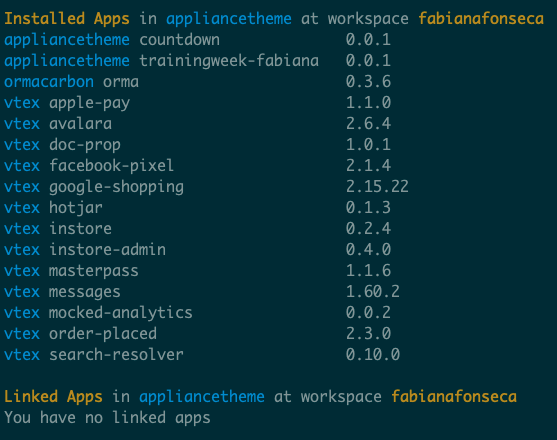Click version '0.3.6' of orma
The image size is (557, 440).
(368, 81)
